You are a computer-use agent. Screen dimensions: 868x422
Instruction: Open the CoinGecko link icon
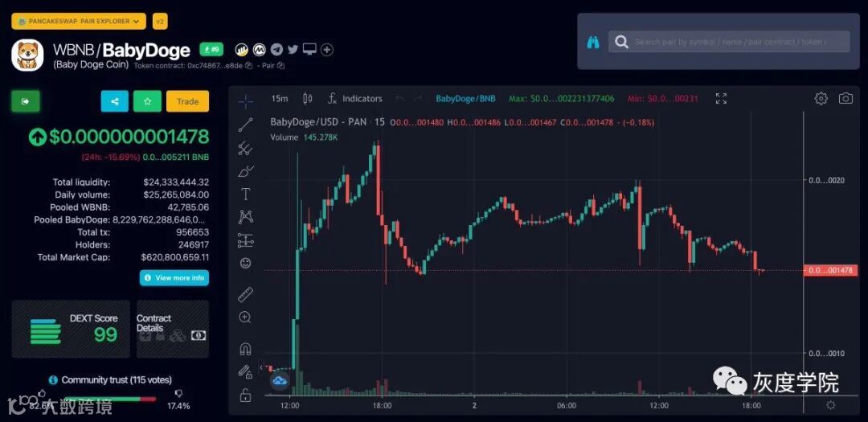coord(241,50)
